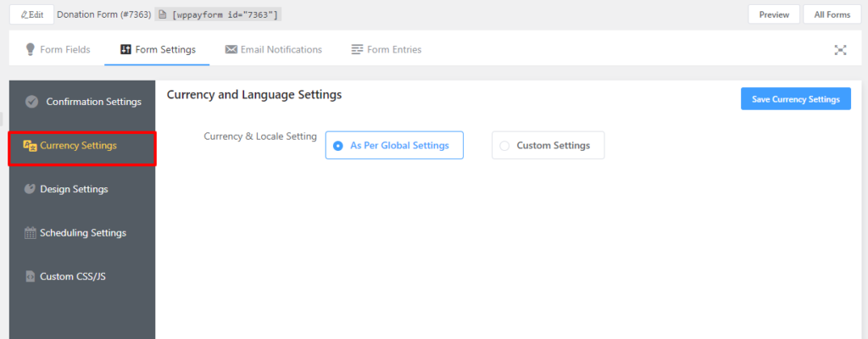
Task: Click the sliders icon on Form Settings
Action: [125, 49]
